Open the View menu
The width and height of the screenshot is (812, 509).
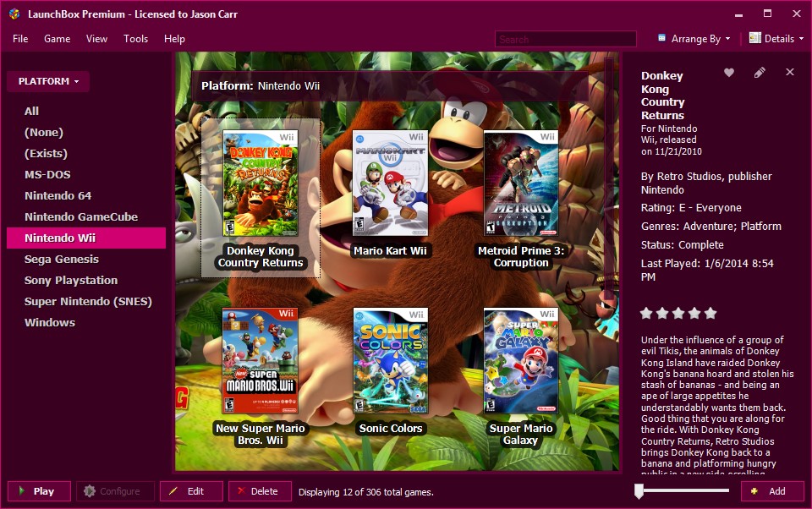click(97, 39)
